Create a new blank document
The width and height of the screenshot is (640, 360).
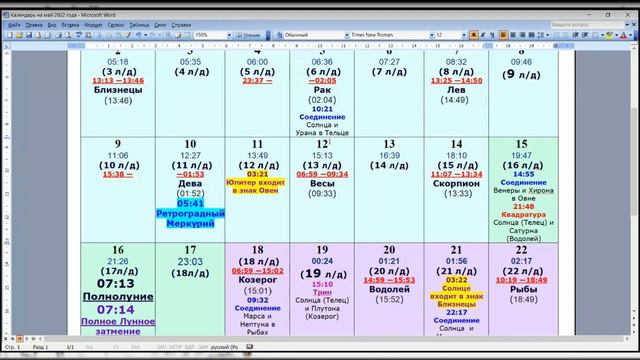click(x=10, y=35)
